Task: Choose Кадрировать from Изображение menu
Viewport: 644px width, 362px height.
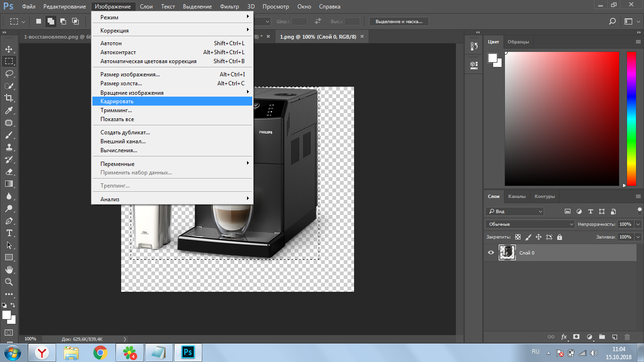Action: tap(172, 101)
